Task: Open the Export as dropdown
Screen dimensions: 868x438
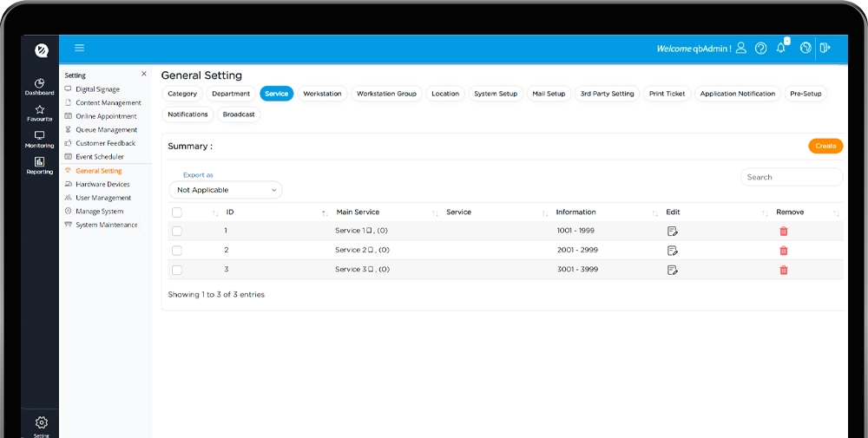Action: coord(226,190)
